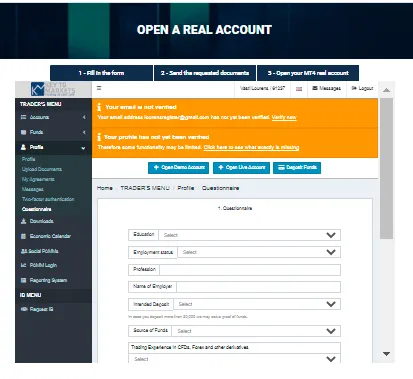Click TRADER'S MENU in the breadcrumb
The height and width of the screenshot is (379, 413).
pos(145,188)
